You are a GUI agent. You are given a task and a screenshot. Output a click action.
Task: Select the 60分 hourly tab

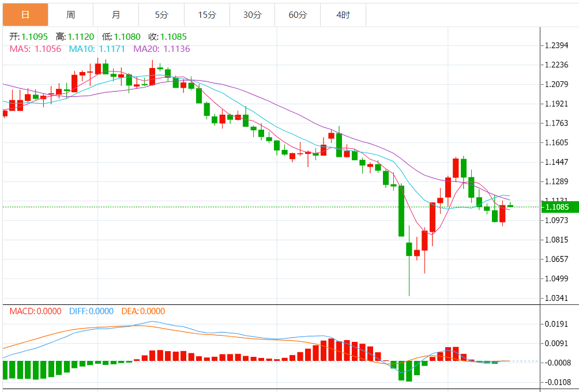(x=298, y=15)
